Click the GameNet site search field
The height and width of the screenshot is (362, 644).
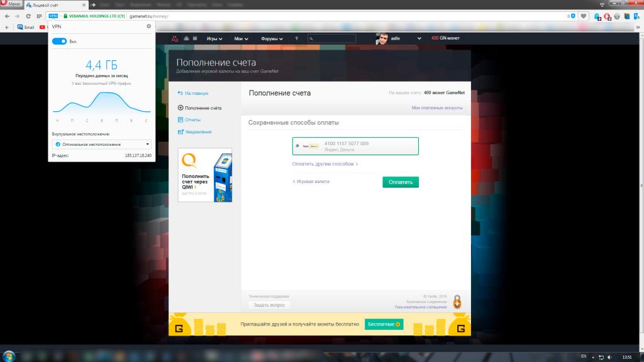[x=331, y=38]
